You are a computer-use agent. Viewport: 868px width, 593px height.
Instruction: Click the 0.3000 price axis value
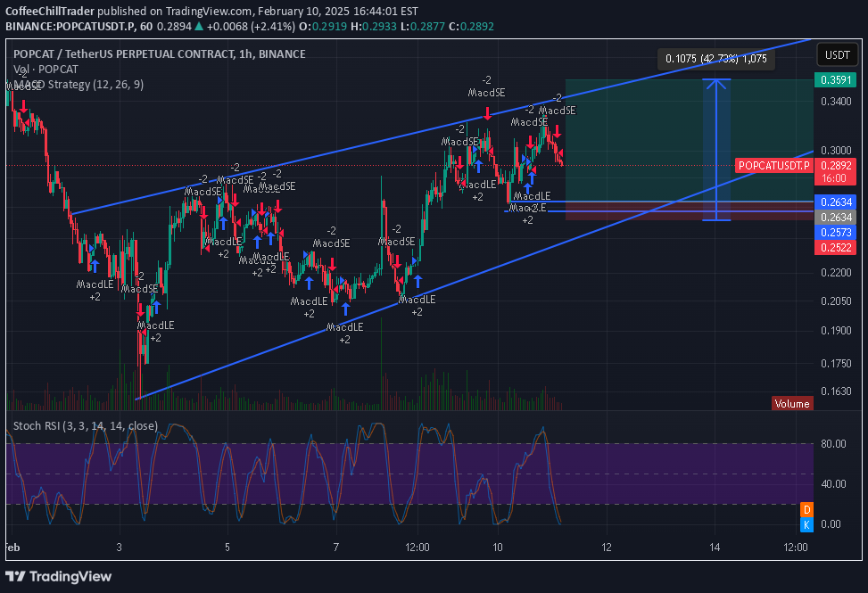pyautogui.click(x=836, y=151)
